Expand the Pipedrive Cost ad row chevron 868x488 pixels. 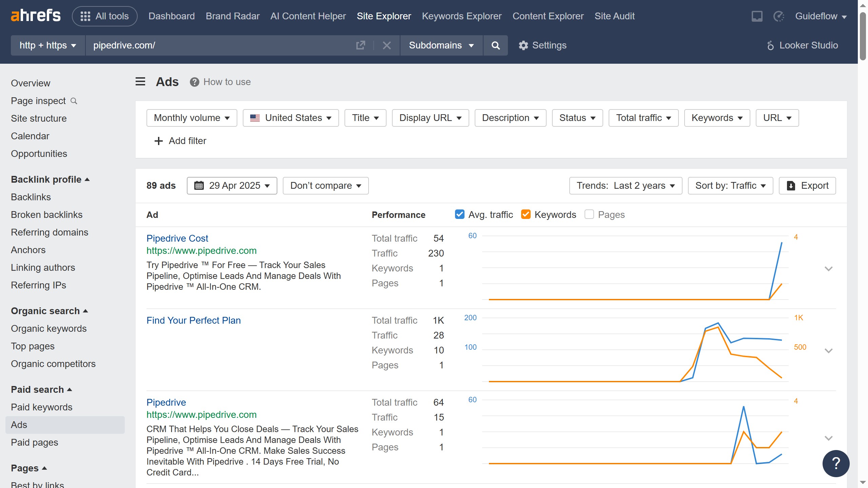(x=828, y=269)
